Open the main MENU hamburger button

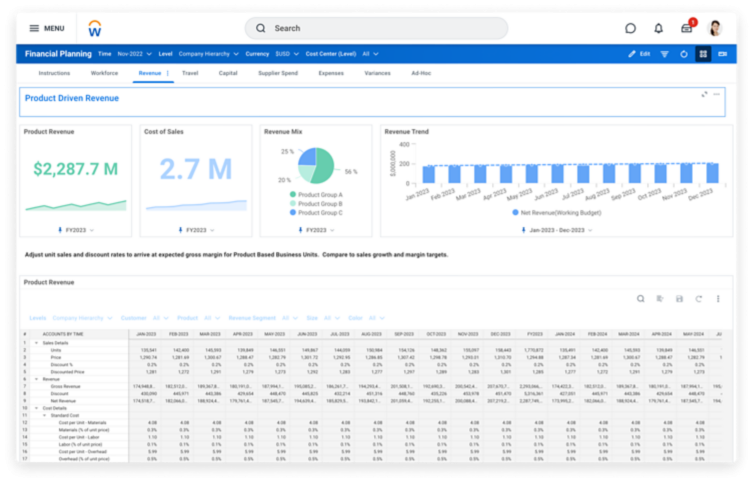click(x=47, y=28)
